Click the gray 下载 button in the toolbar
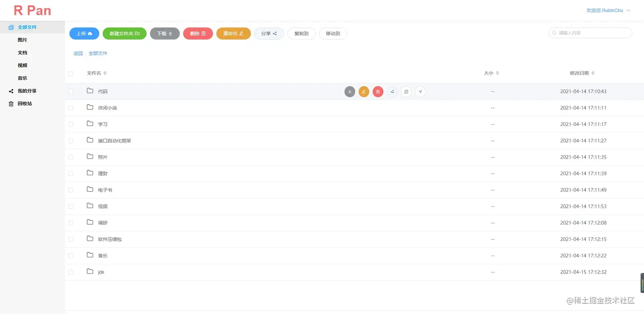 (165, 34)
